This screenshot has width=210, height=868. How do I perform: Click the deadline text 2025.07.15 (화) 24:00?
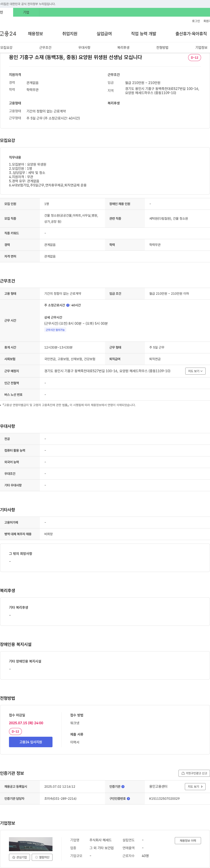pyautogui.click(x=26, y=723)
